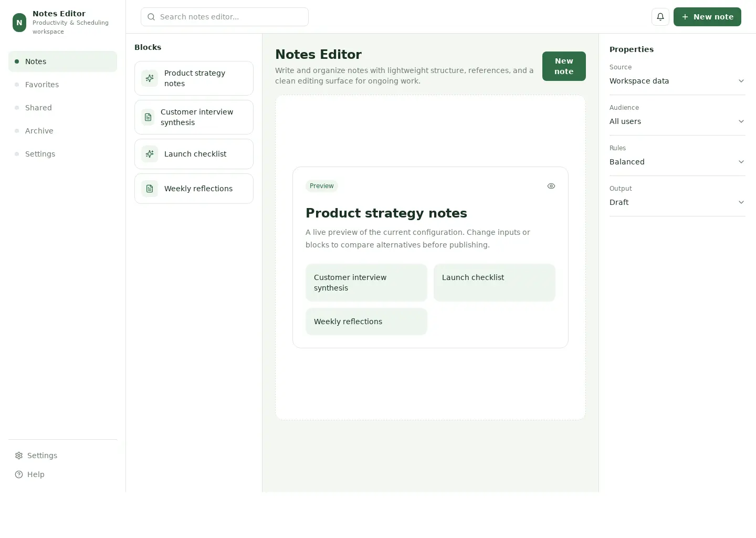Click the New note button beside Notes Editor heading
The width and height of the screenshot is (756, 538).
(564, 66)
